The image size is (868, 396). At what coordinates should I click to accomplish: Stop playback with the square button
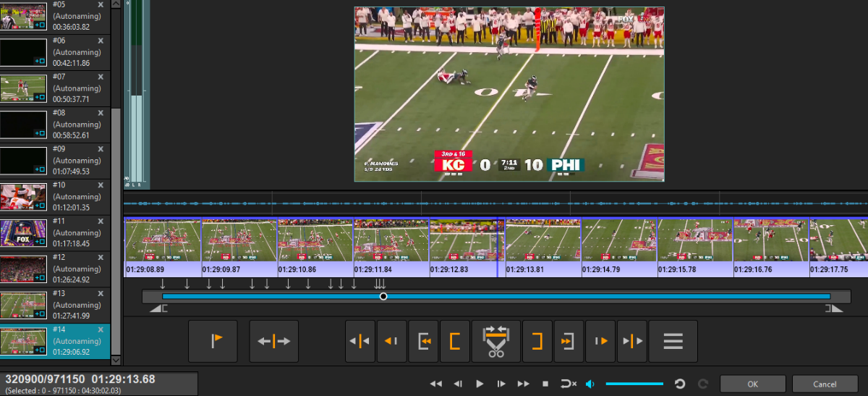pyautogui.click(x=545, y=384)
